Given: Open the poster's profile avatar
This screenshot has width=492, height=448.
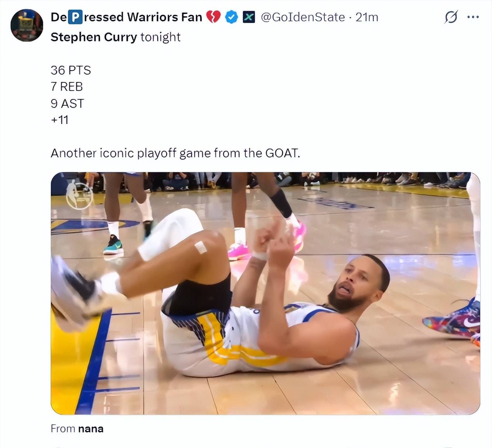Looking at the screenshot, I should coord(27,25).
